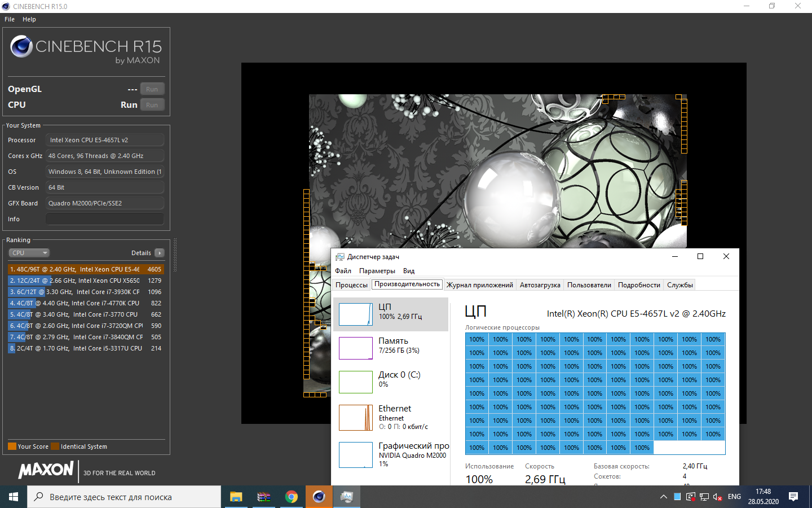Select ranking row Xeon X5650
The image size is (812, 508).
point(86,281)
